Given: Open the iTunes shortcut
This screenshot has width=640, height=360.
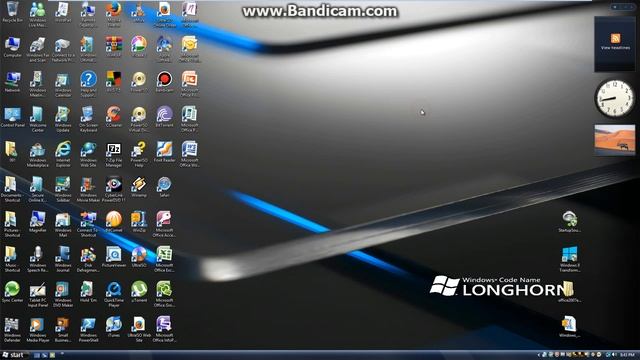Looking at the screenshot, I should (113, 327).
